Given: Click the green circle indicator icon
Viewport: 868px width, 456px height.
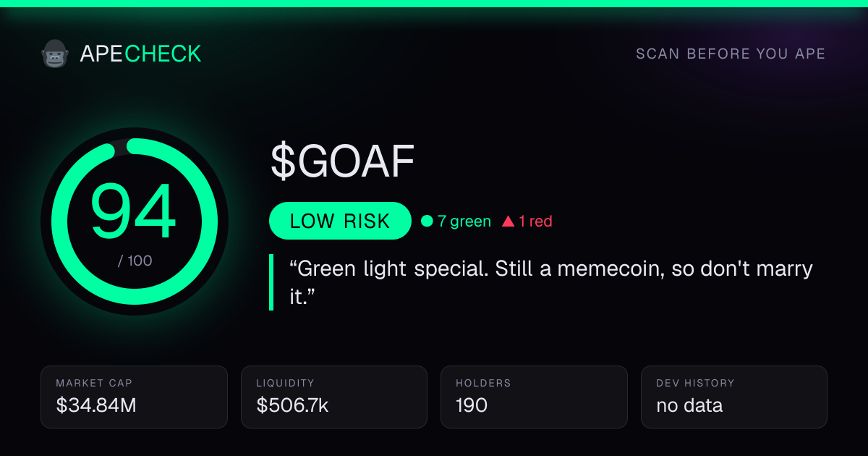Looking at the screenshot, I should [427, 221].
